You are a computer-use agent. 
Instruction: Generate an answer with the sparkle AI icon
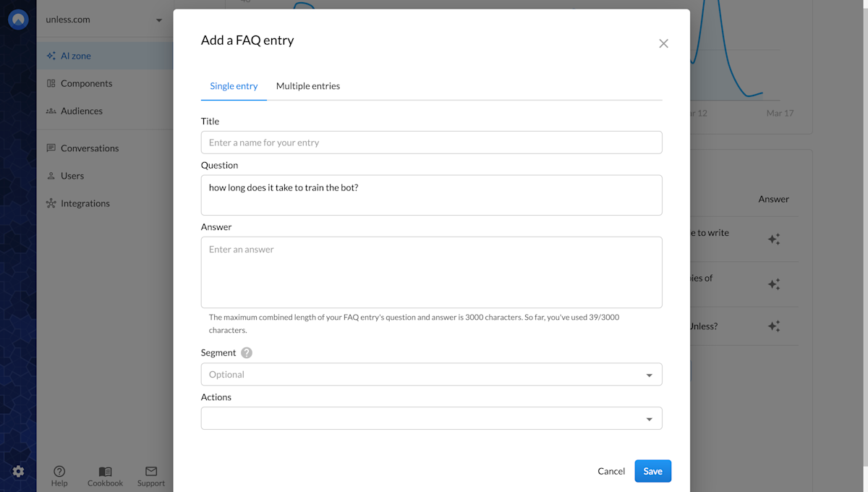point(774,239)
